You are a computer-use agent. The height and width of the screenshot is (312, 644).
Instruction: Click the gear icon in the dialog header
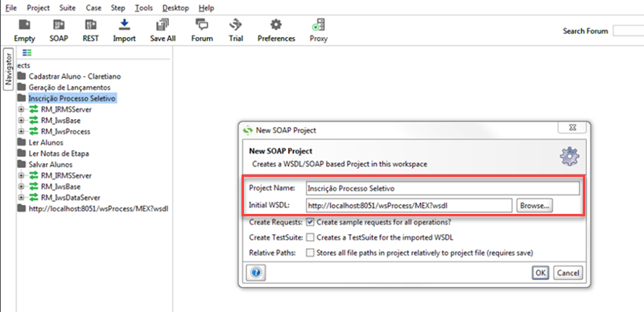569,157
